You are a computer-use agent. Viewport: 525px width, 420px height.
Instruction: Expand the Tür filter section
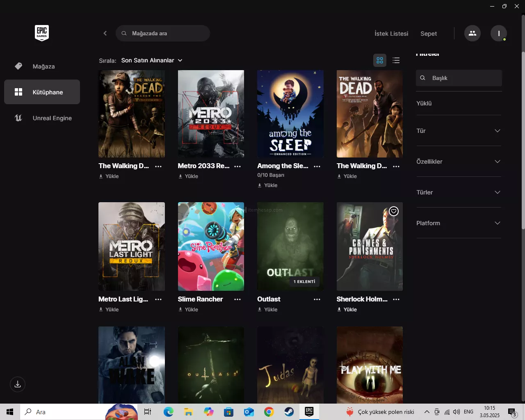tap(459, 131)
